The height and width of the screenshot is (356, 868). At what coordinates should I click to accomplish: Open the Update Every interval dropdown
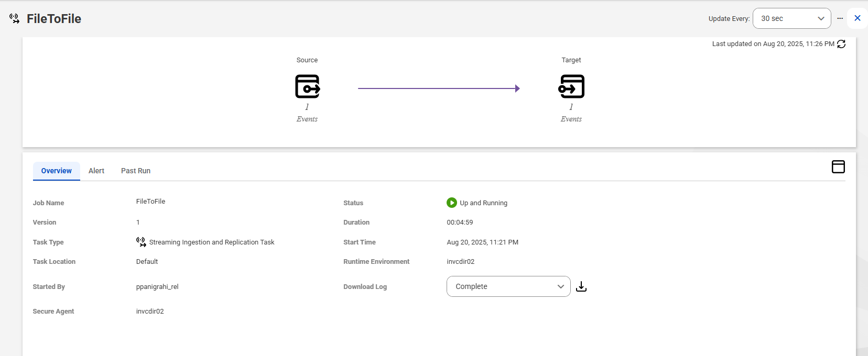click(x=791, y=18)
